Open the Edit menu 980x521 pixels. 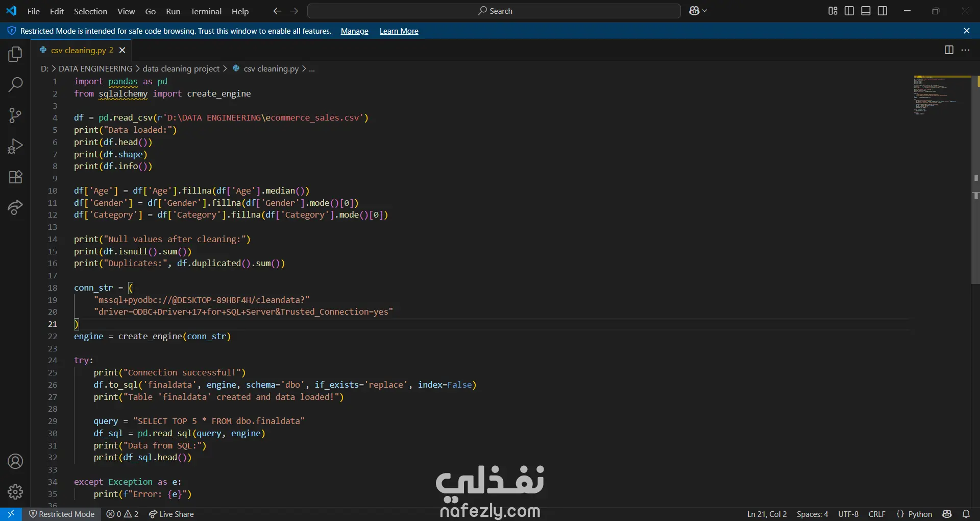click(x=57, y=11)
